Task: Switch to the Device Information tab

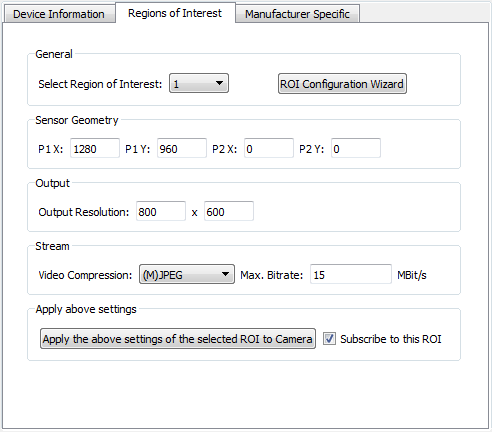Action: 59,14
